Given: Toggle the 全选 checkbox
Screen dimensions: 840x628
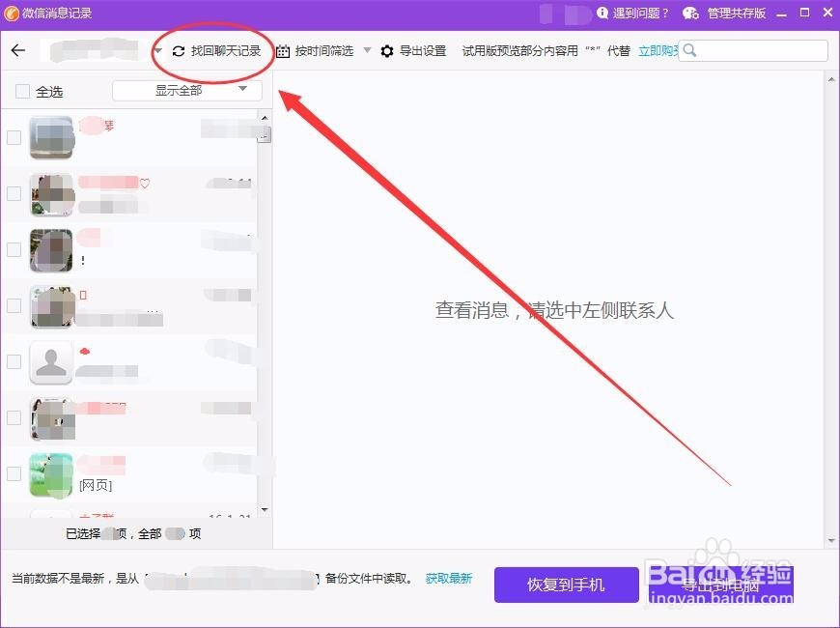Looking at the screenshot, I should [x=22, y=91].
